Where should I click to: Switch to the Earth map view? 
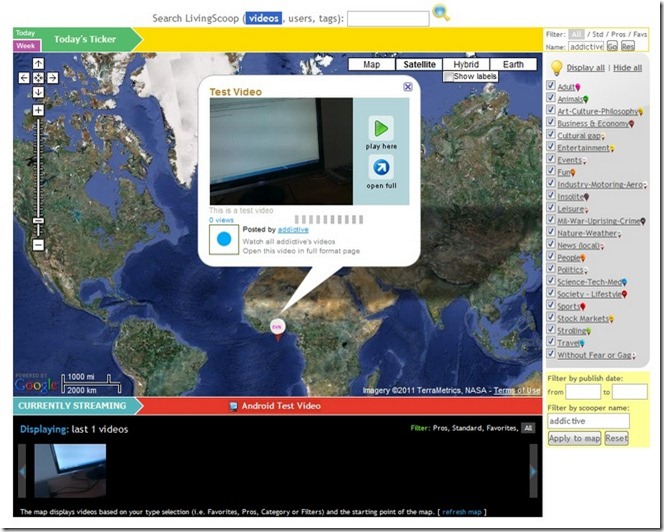[513, 64]
